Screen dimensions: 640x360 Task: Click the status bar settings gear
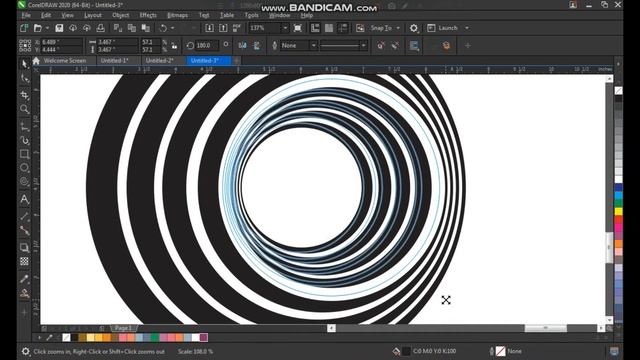point(25,351)
